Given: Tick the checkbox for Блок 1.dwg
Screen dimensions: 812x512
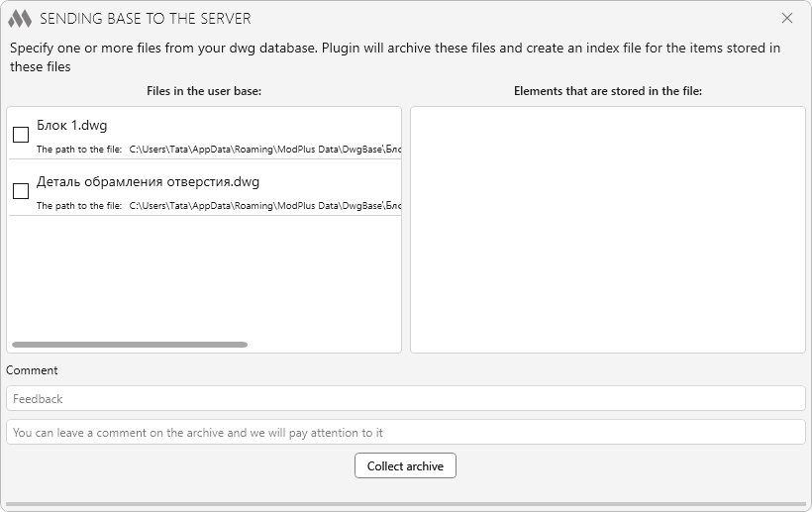Looking at the screenshot, I should coord(21,135).
